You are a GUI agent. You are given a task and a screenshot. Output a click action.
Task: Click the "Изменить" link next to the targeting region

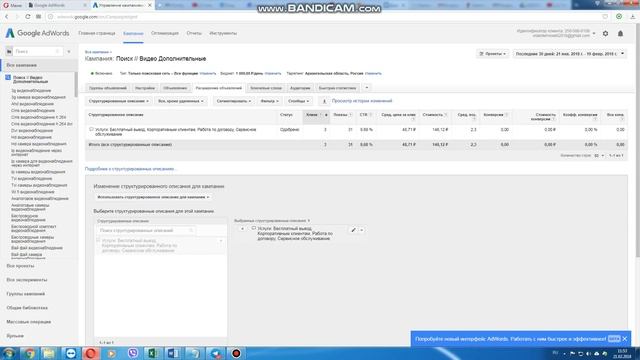[373, 73]
